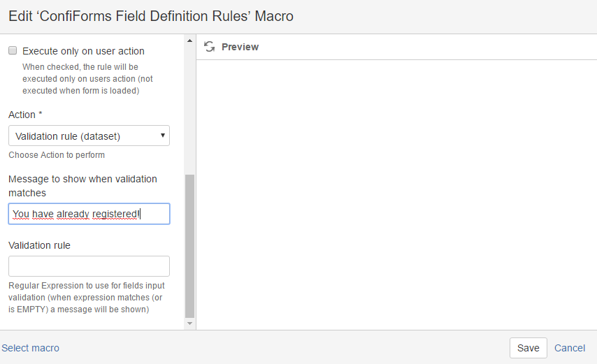597x364 pixels.
Task: Click inside the empty preview pane
Action: point(396,195)
